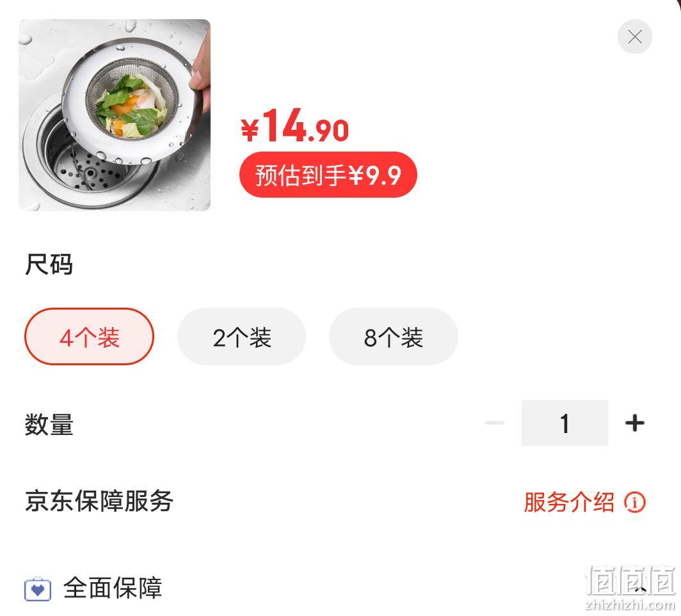Tap the 全面保障 shield heart icon
681x616 pixels.
(38, 589)
